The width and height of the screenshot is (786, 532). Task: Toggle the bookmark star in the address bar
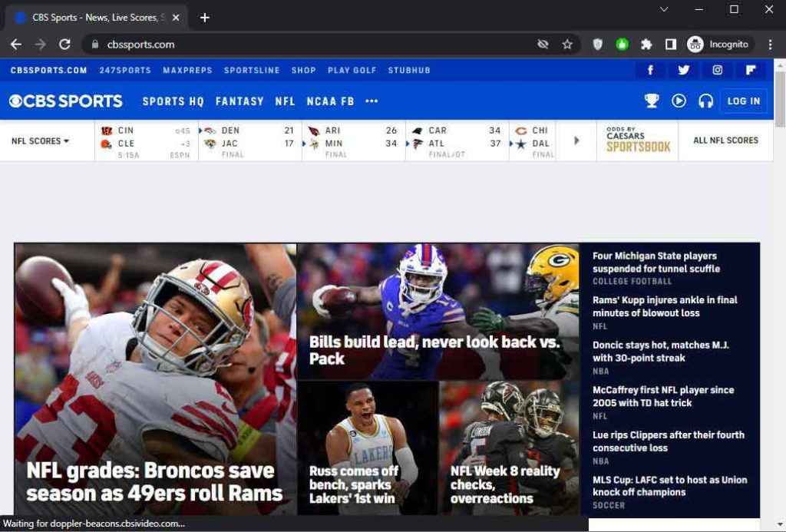[x=567, y=45]
